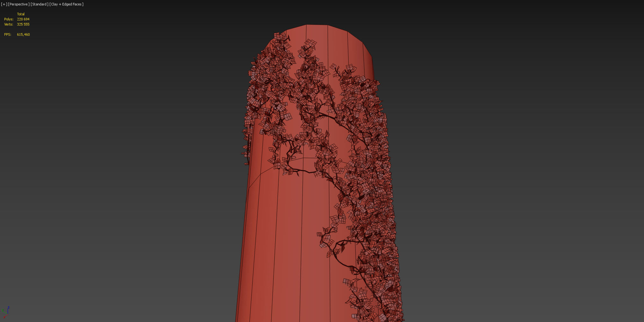Click the Verts count value 325 555
The image size is (644, 322).
23,24
